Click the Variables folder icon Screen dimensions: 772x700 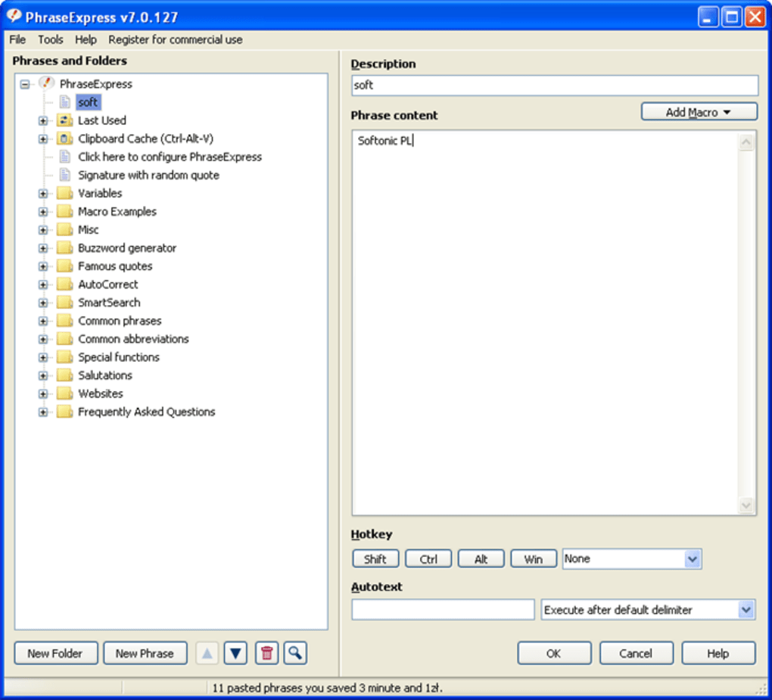point(64,193)
